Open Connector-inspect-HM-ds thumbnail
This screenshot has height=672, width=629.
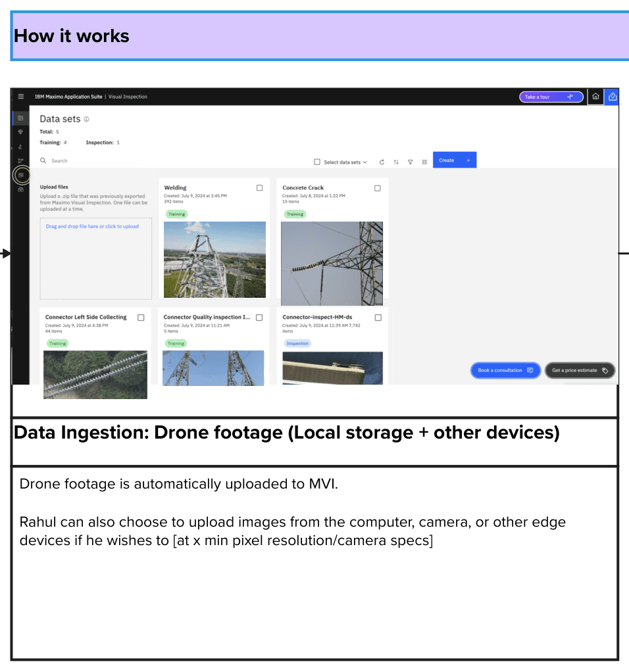[x=333, y=368]
